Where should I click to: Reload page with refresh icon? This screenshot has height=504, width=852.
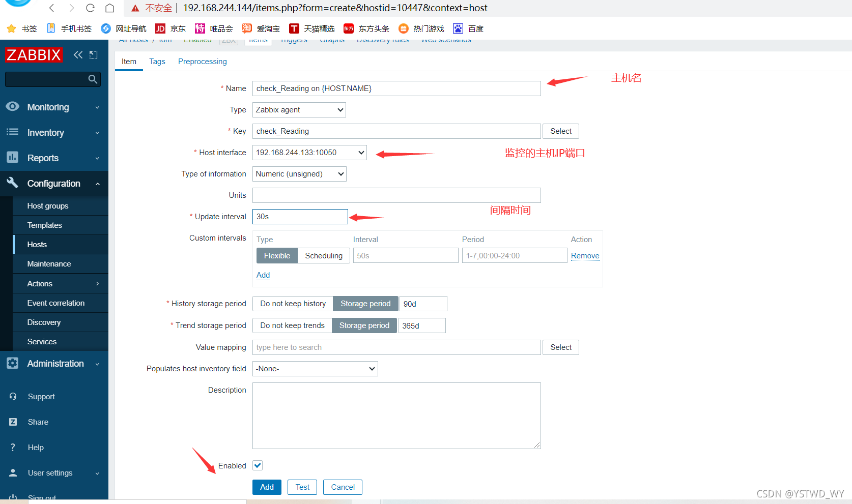(x=91, y=8)
